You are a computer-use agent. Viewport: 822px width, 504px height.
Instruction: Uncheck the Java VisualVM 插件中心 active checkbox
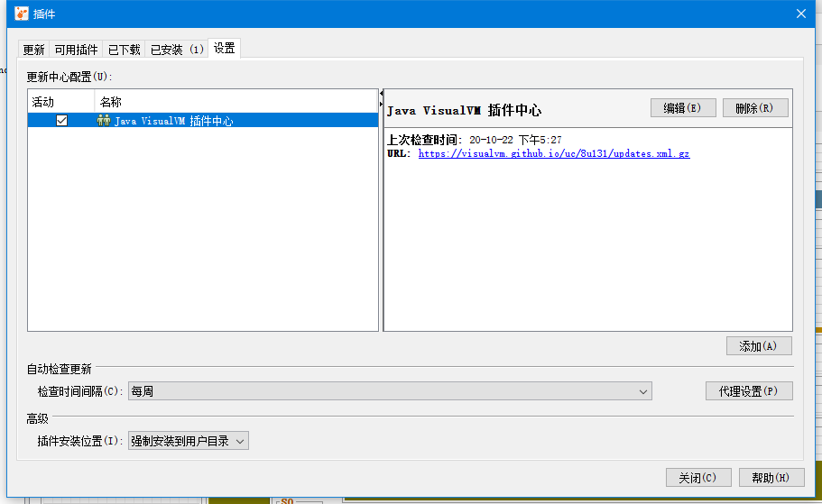pos(61,121)
